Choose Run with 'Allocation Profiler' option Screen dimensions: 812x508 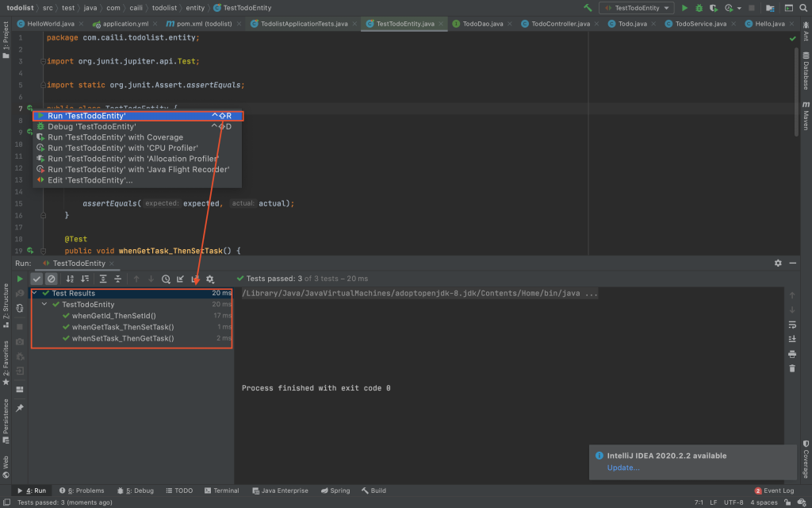[x=138, y=159]
